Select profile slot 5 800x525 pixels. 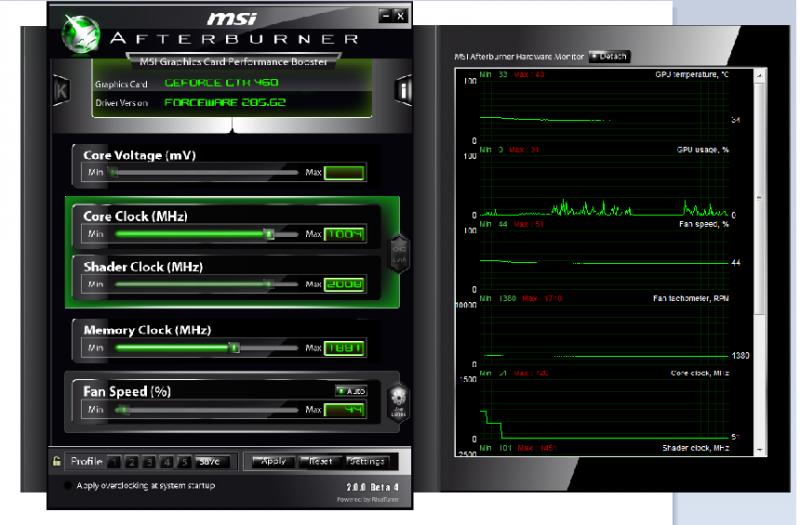(x=184, y=462)
